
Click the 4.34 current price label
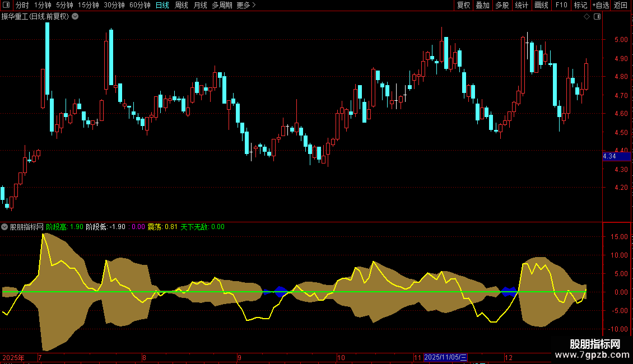[x=616, y=156]
